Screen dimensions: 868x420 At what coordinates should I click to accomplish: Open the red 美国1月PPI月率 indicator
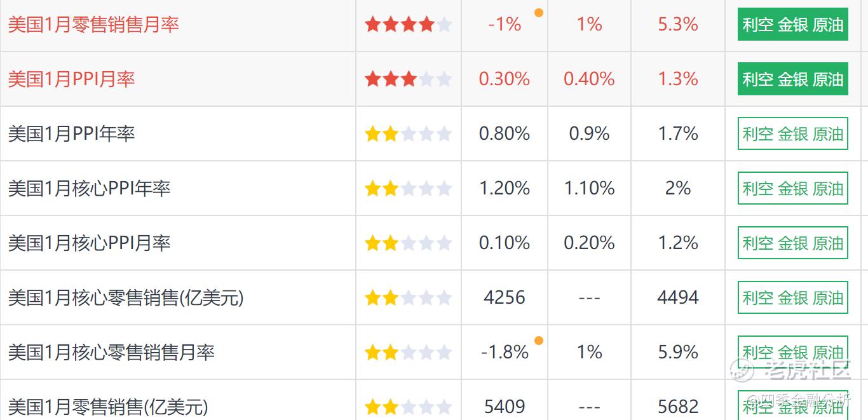pyautogui.click(x=71, y=79)
